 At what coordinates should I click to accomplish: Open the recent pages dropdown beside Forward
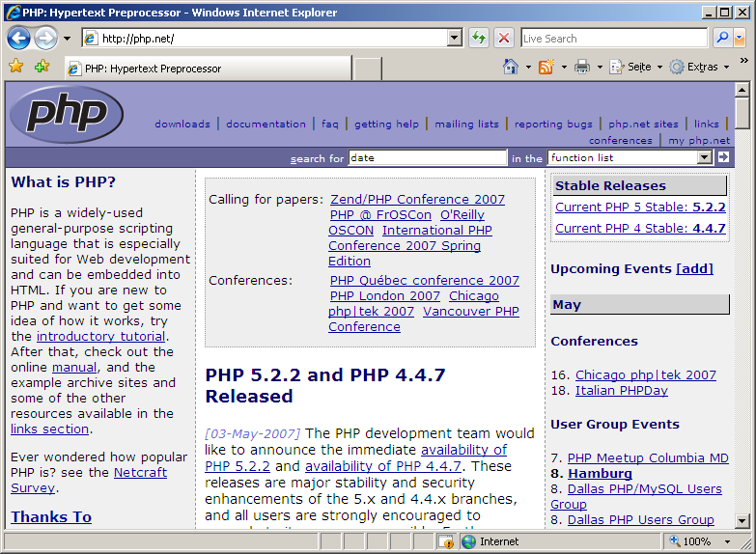coord(67,39)
